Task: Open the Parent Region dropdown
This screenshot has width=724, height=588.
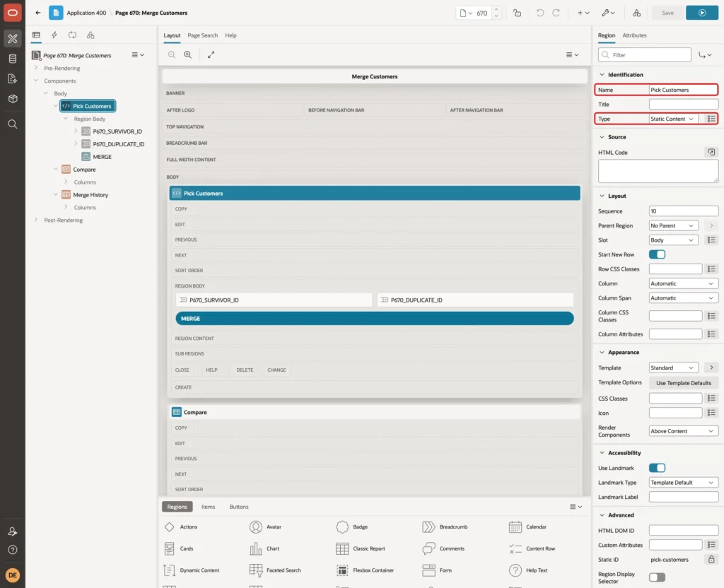Action: (673, 225)
